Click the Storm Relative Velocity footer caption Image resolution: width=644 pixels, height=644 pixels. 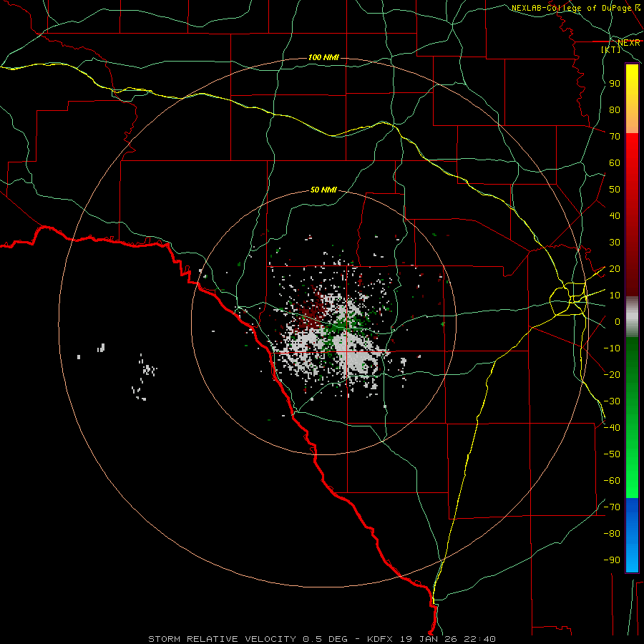tap(321, 639)
